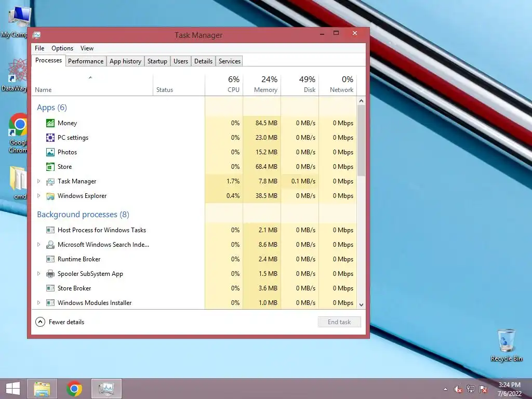
Task: Sort by the CPU column header
Action: tap(224, 85)
